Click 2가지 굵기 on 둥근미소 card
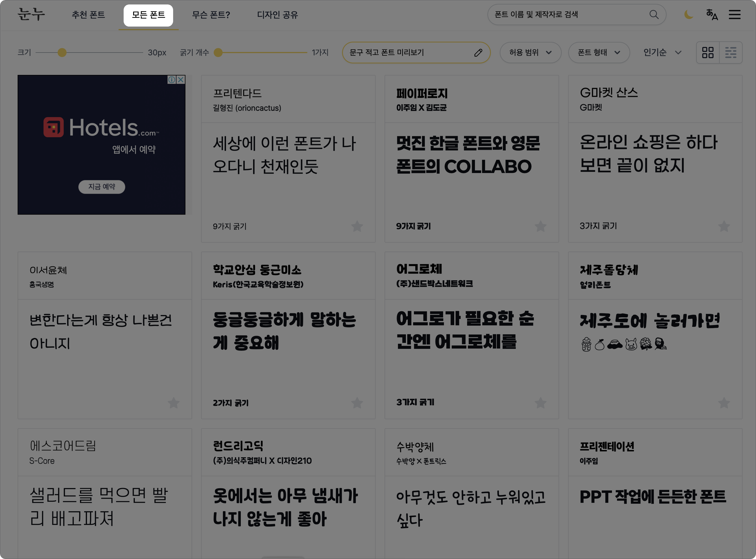 click(x=230, y=403)
